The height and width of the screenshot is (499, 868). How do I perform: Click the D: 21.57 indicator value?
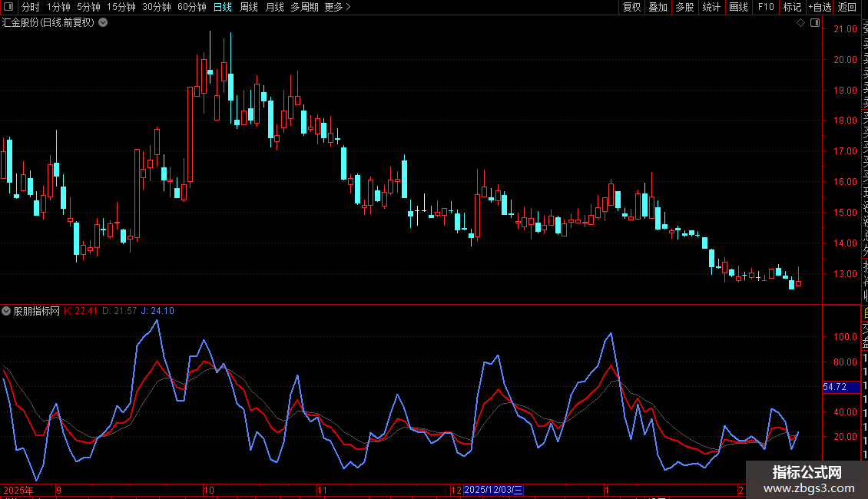pos(120,311)
